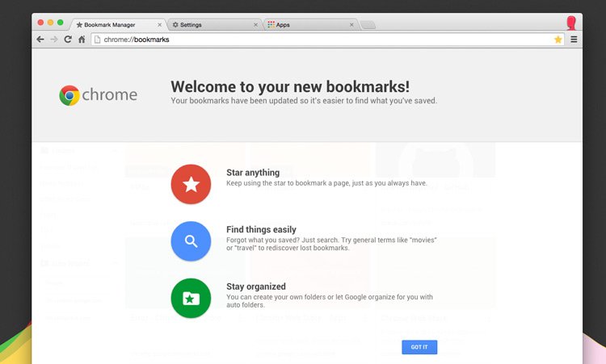This screenshot has width=606, height=364.
Task: Click the blue search magnifier icon
Action: click(x=191, y=241)
